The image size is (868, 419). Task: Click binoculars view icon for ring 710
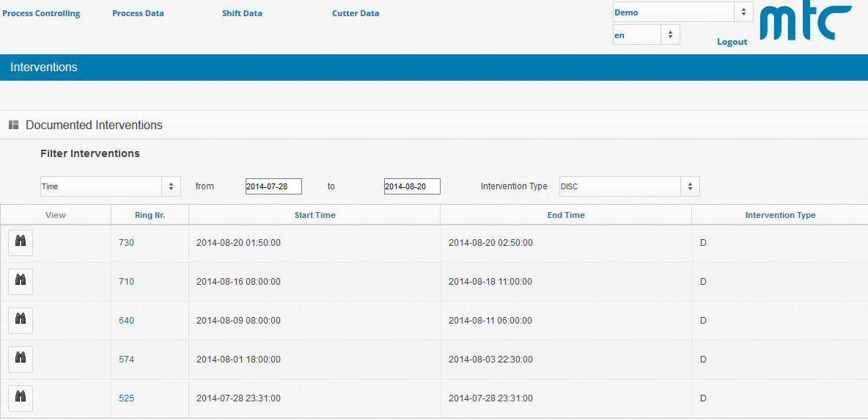coord(21,281)
